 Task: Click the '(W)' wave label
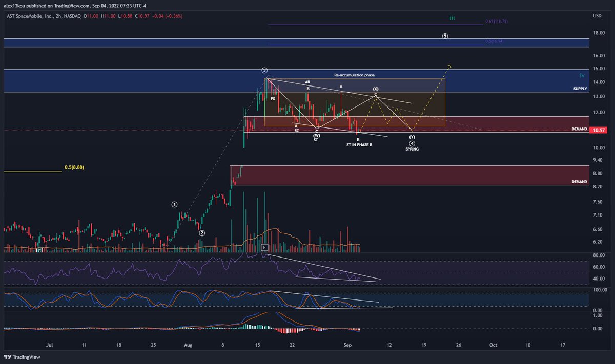pyautogui.click(x=316, y=135)
